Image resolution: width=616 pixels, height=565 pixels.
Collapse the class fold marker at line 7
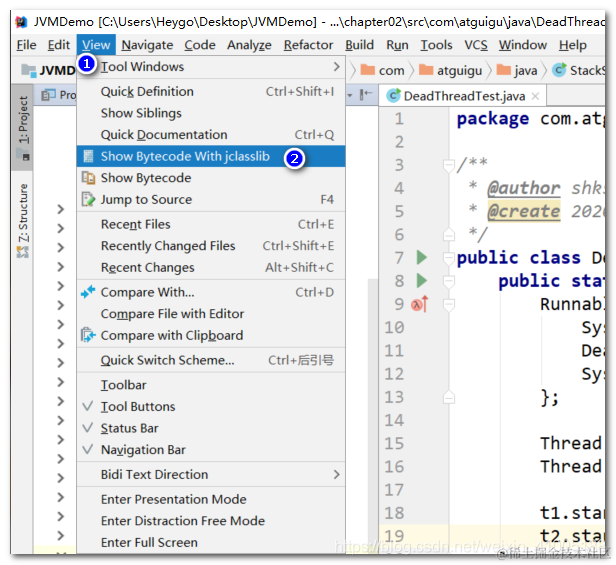tap(448, 258)
